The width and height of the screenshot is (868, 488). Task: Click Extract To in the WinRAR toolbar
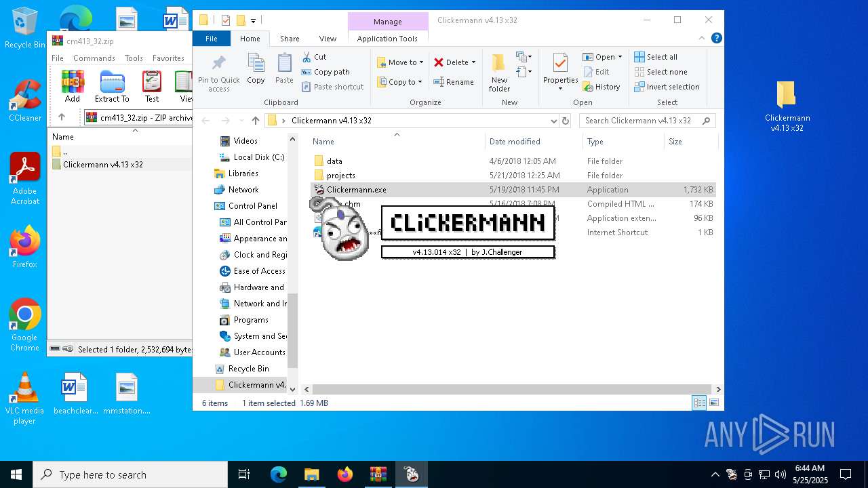[x=112, y=86]
